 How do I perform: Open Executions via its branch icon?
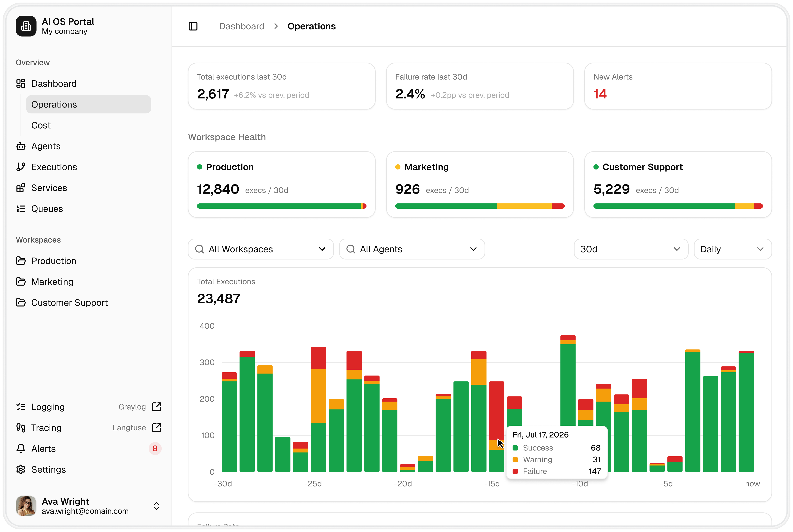click(x=21, y=167)
